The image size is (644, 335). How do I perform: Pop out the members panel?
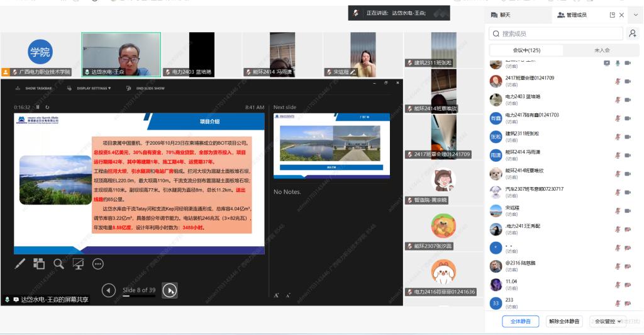coord(612,14)
